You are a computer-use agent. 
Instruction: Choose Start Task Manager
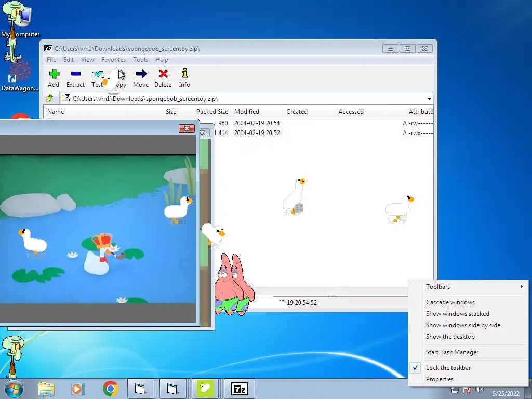tap(469, 353)
